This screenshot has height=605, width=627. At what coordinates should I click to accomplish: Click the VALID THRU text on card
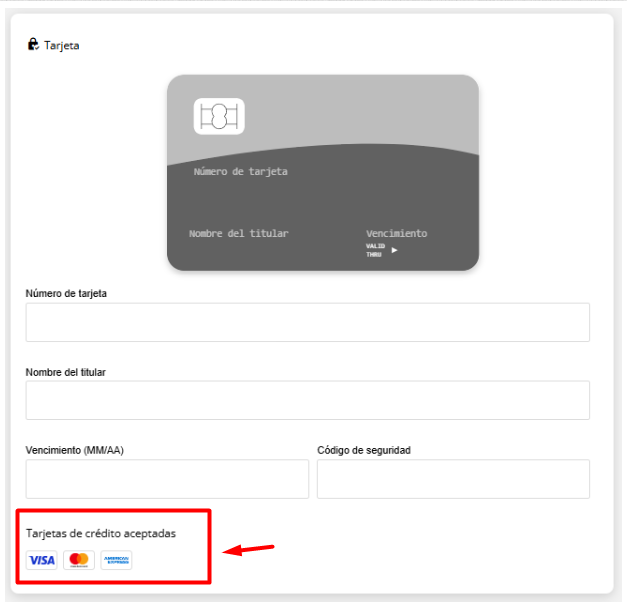pos(375,250)
